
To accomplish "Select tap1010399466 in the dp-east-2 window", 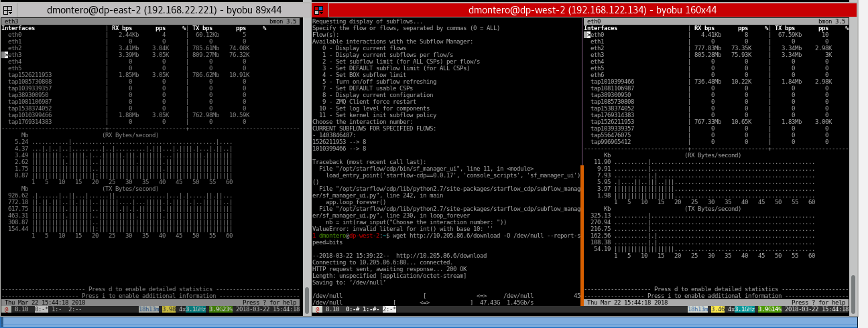I will (29, 114).
